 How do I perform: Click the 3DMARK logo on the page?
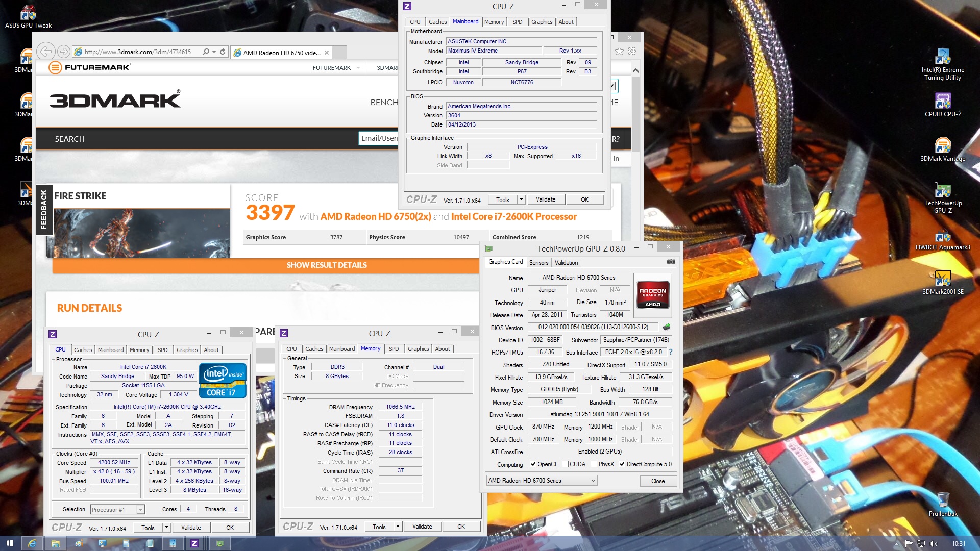[115, 99]
